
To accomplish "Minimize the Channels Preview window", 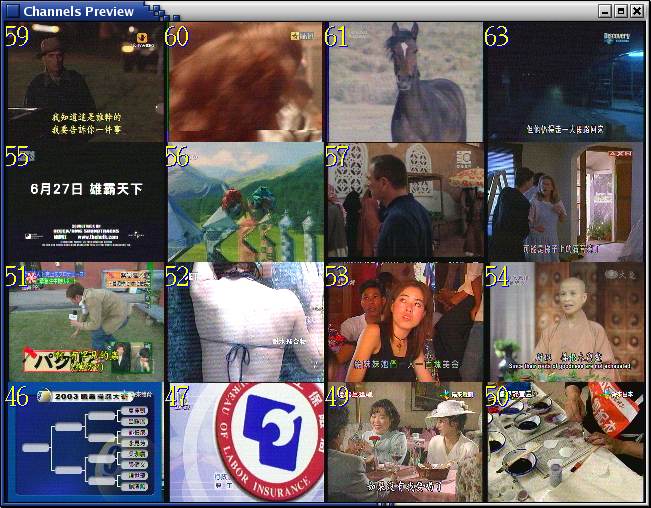I will [x=605, y=11].
